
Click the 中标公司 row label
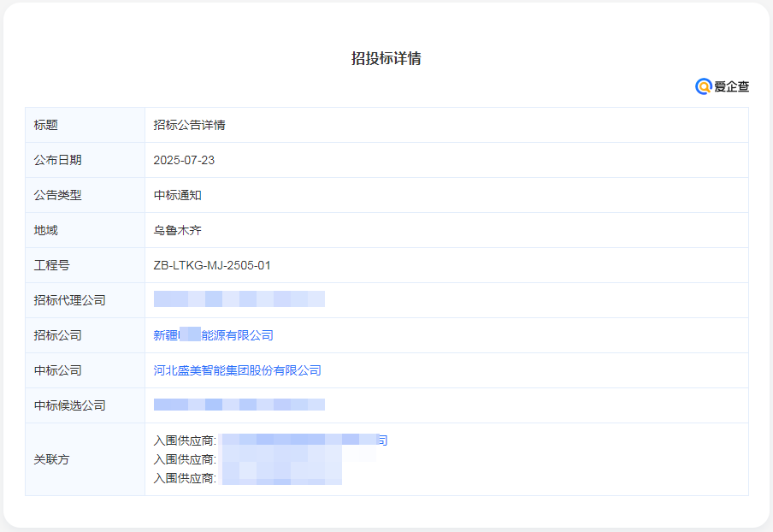tap(57, 370)
